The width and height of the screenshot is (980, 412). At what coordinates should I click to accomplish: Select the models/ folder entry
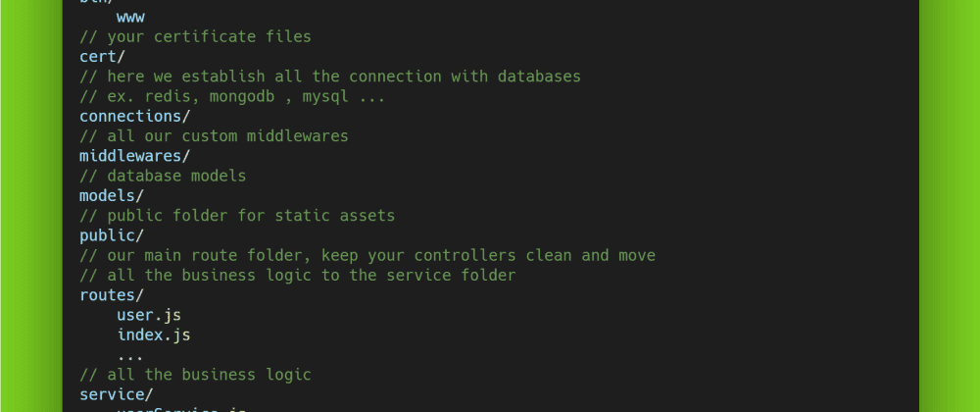point(112,195)
